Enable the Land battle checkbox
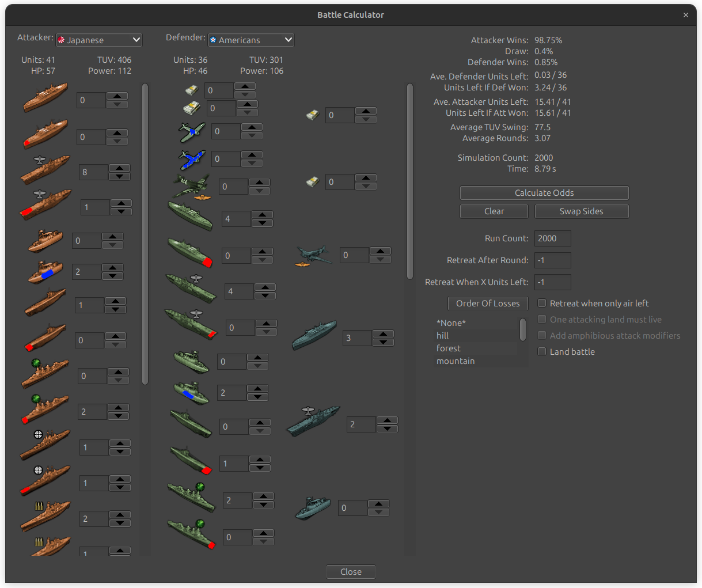Screen dimensions: 702x588 [542, 351]
